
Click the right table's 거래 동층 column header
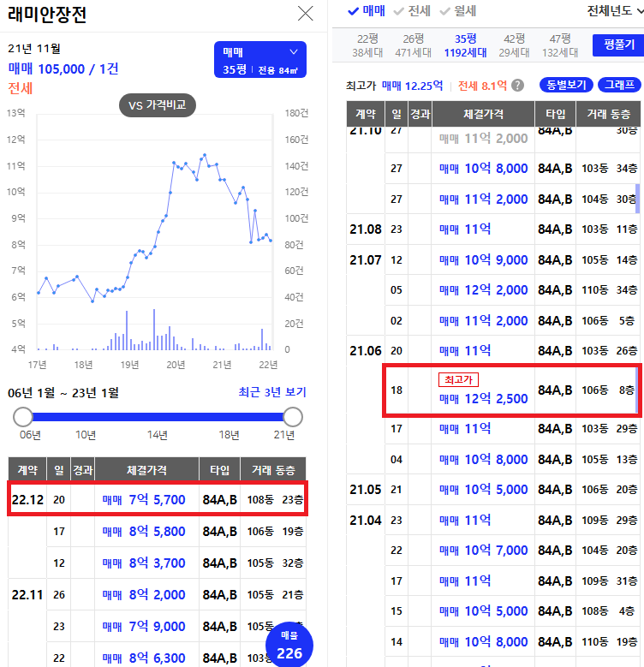[x=608, y=114]
